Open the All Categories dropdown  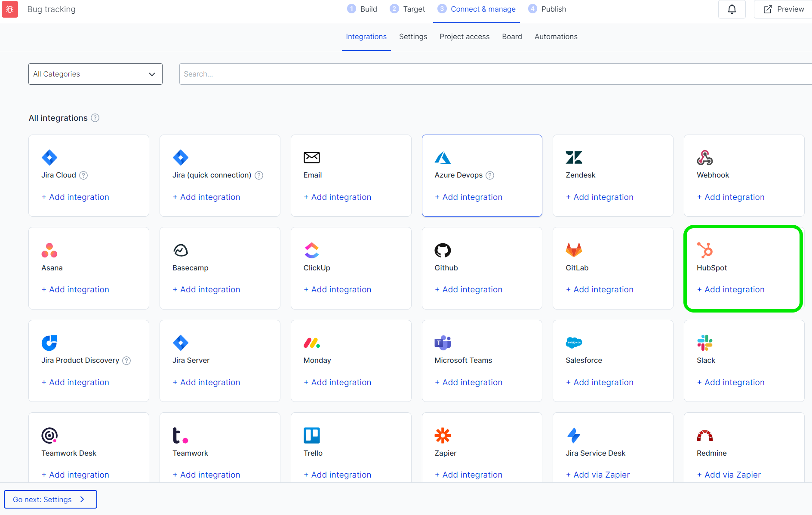(x=95, y=74)
